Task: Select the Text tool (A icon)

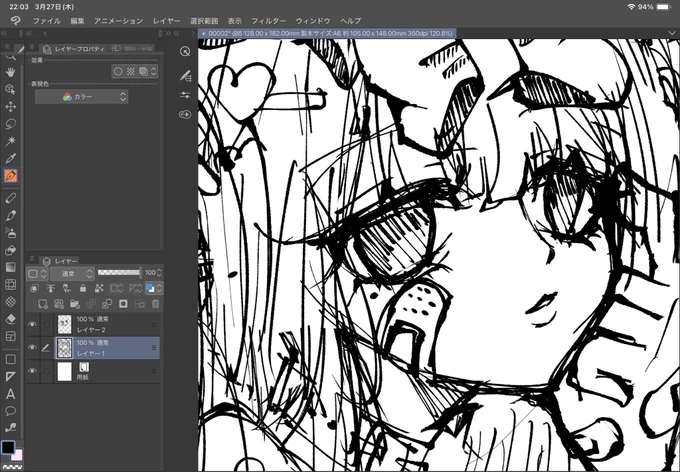Action: point(10,394)
